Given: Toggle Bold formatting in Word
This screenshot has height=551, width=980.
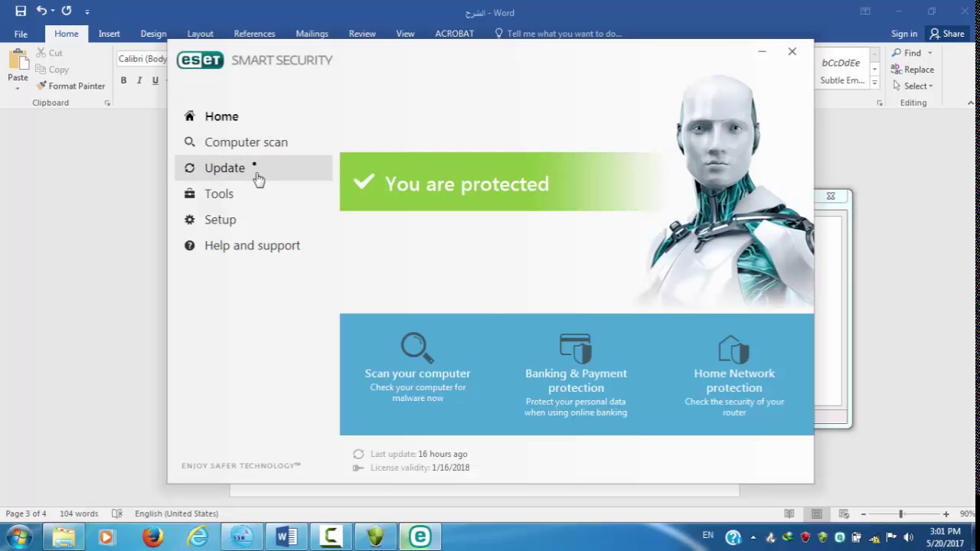Looking at the screenshot, I should tap(123, 80).
